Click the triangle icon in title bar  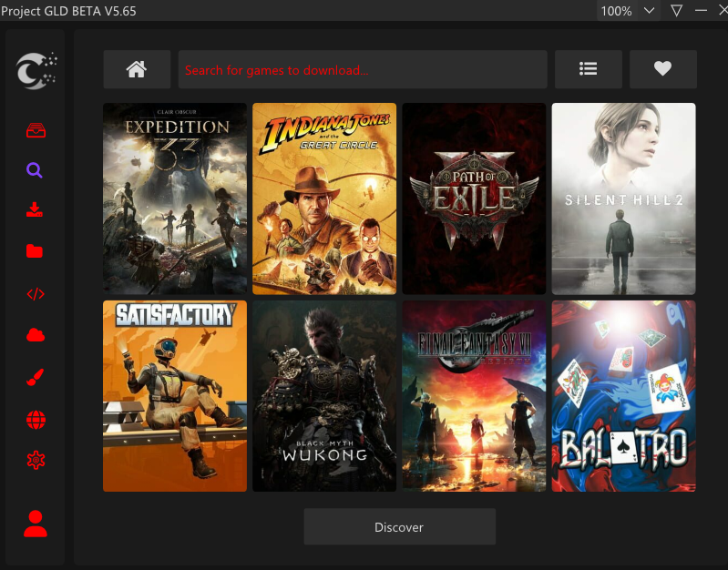[x=676, y=11]
